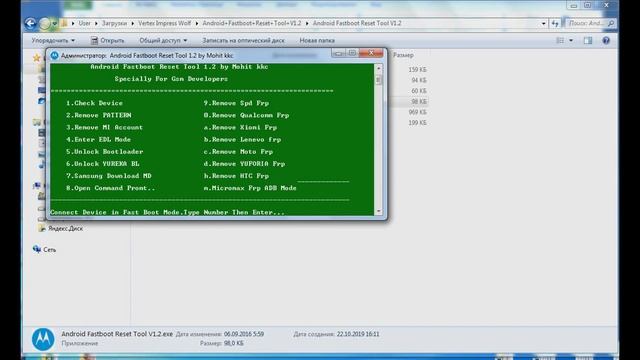
Task: Click the '8.Open Command Promt..' console line
Action: [x=111, y=188]
